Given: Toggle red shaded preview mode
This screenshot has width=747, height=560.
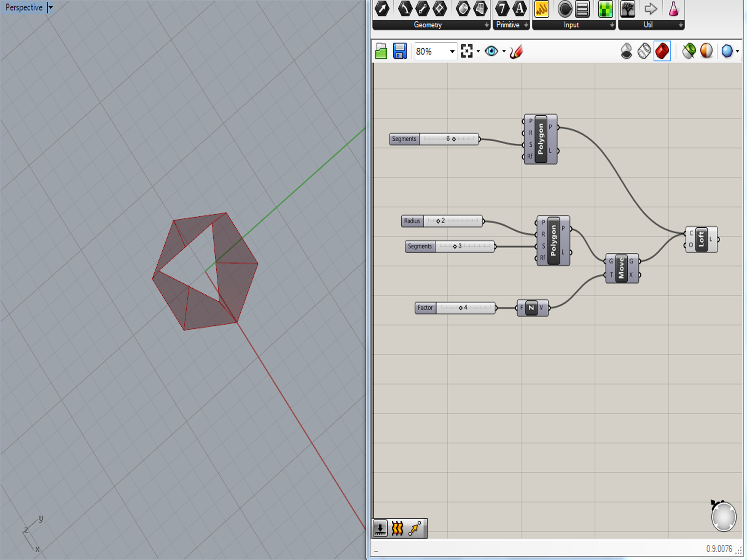Looking at the screenshot, I should (662, 51).
